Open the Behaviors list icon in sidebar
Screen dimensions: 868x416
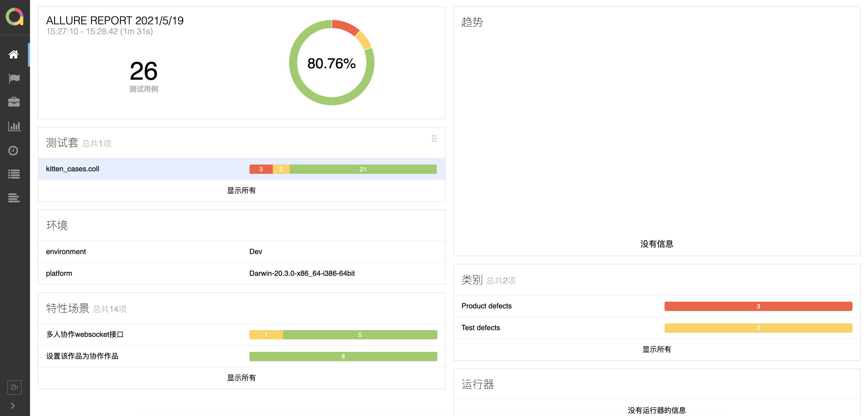(14, 174)
